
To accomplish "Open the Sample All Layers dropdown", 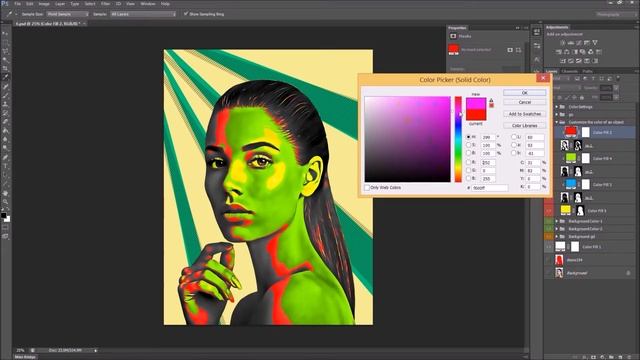I will pos(143,14).
